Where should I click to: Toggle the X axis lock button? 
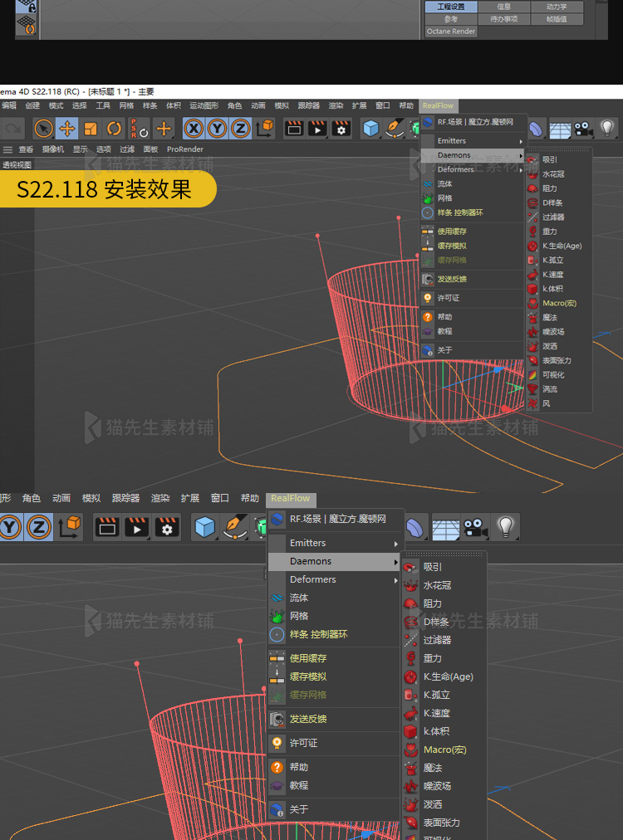click(x=194, y=129)
